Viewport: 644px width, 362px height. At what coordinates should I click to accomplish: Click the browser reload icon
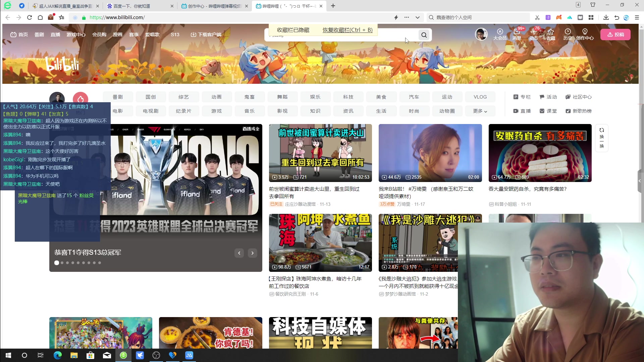tap(30, 17)
